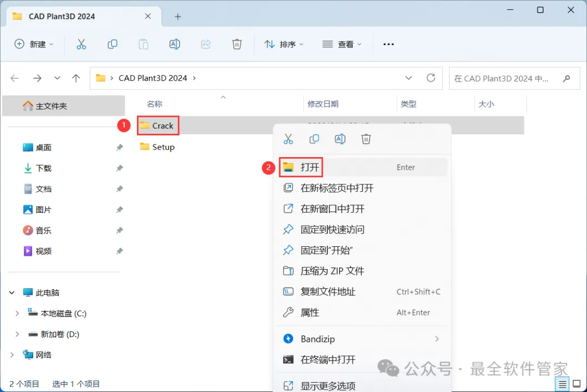This screenshot has height=392, width=587.
Task: Click the Rename icon in the toolbar
Action: (174, 44)
